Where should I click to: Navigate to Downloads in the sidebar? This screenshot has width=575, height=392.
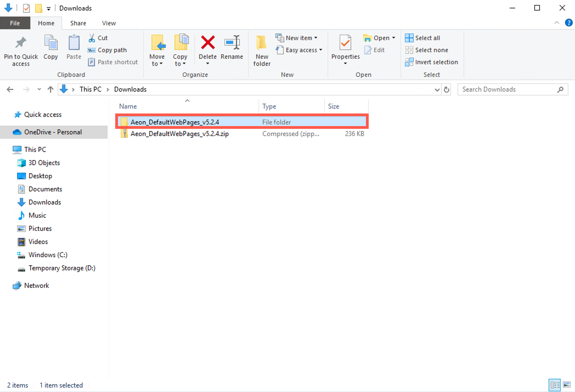coord(44,202)
